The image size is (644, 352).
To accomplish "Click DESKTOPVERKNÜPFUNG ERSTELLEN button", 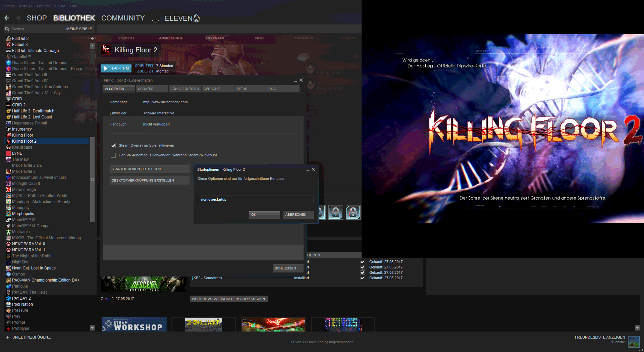I will coord(150,181).
